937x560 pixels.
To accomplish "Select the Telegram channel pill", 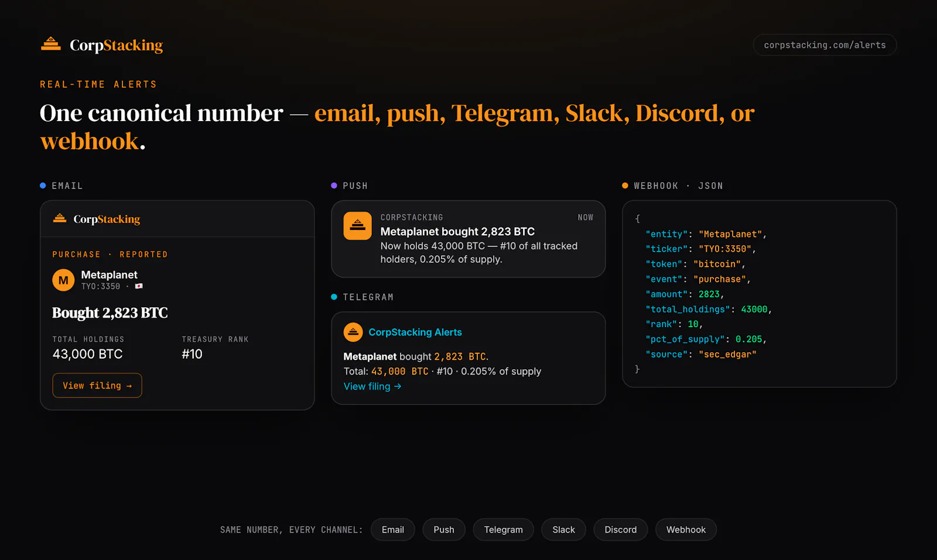I will coord(503,530).
